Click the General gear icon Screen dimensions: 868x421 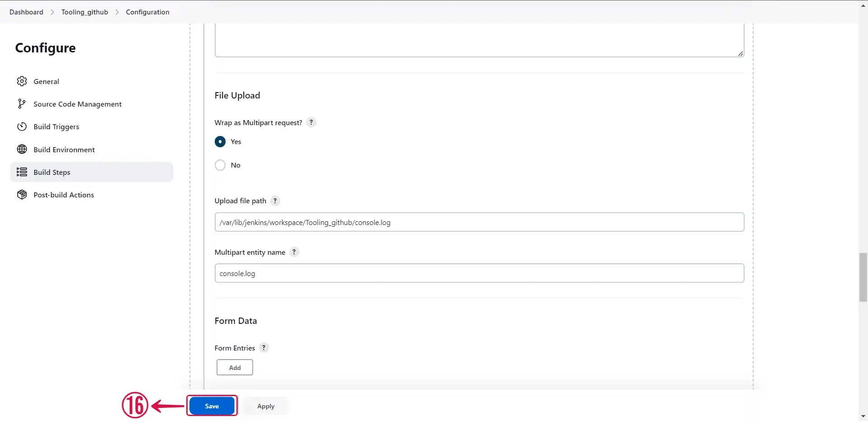pos(22,81)
